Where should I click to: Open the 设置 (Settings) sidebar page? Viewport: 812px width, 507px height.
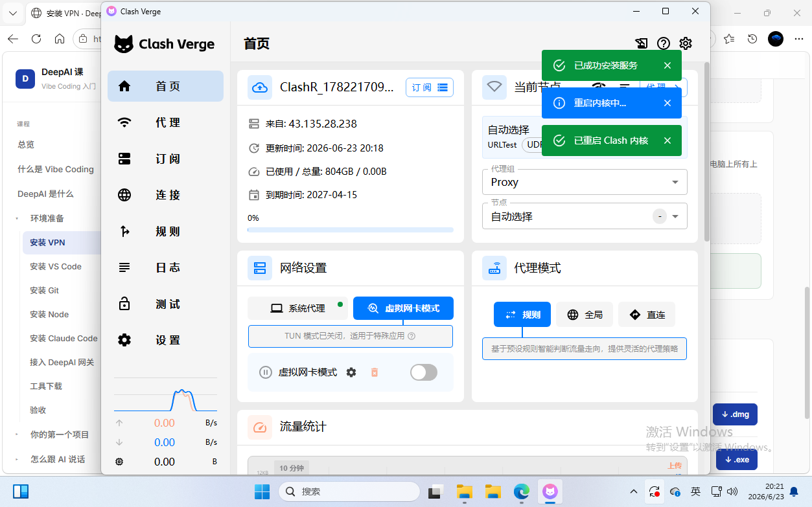pos(165,340)
